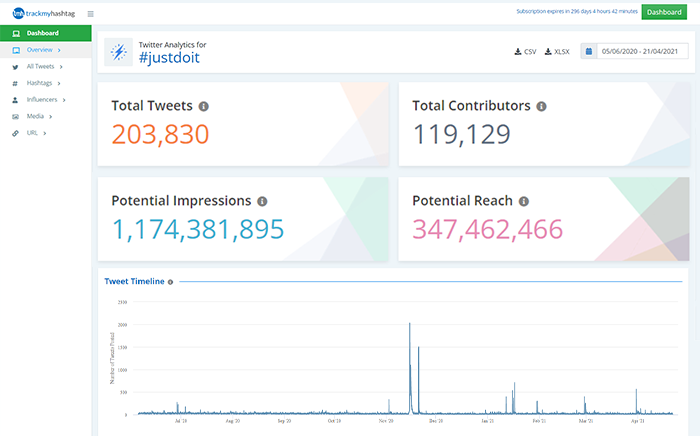The image size is (700, 436).
Task: Click the person icon beside Influencers
Action: 15,100
